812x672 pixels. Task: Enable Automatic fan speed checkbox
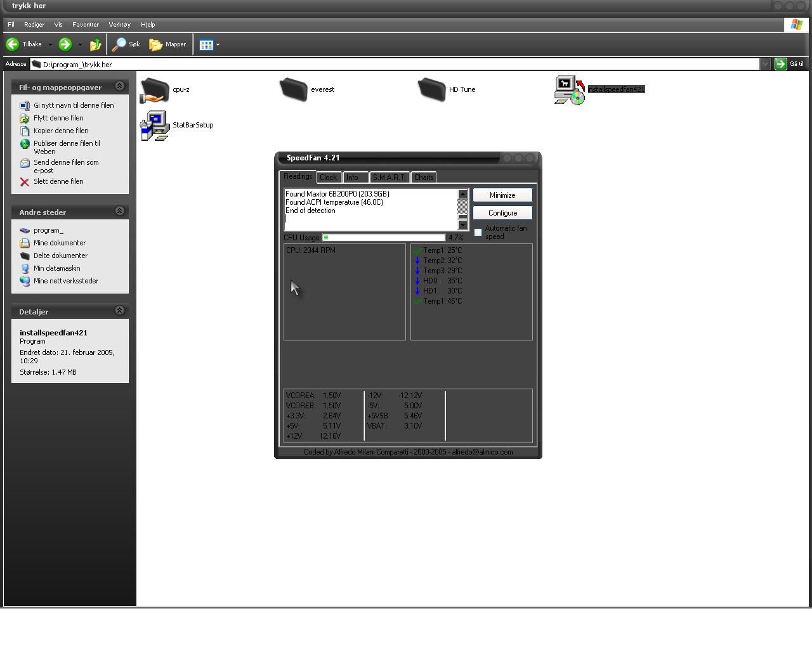tap(478, 233)
